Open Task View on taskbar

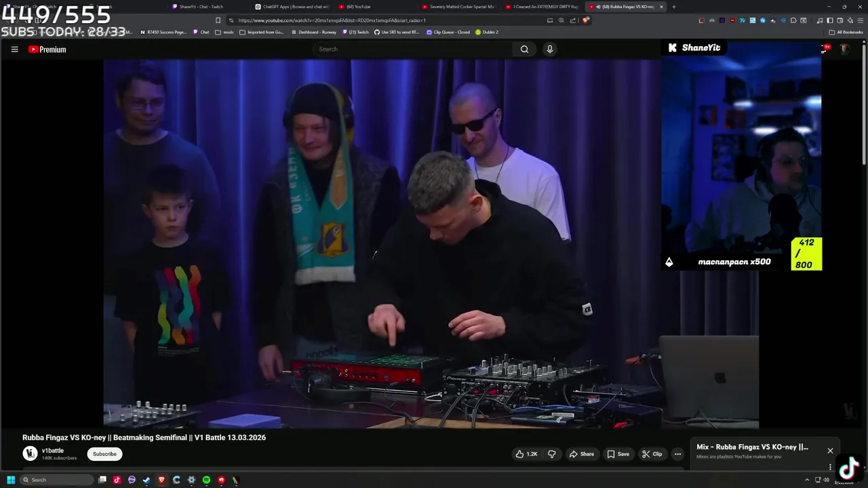coord(102,480)
